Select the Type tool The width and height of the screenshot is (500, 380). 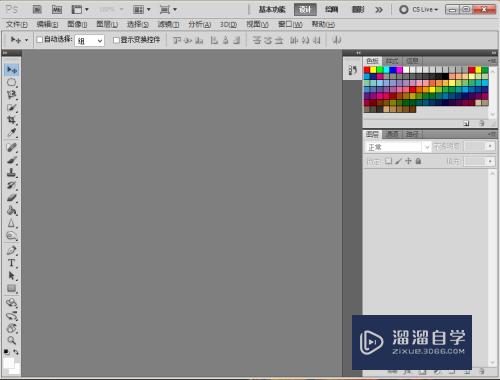click(12, 263)
